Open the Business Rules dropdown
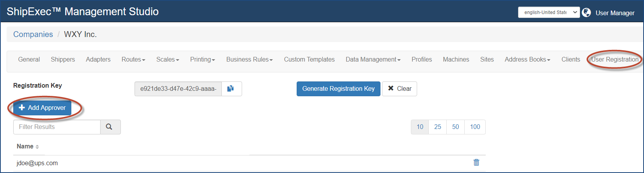 (x=249, y=60)
